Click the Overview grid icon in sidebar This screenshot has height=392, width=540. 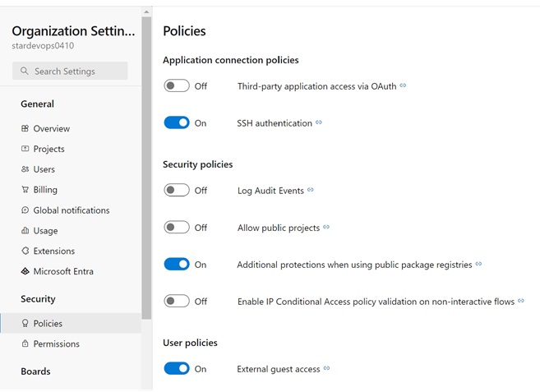pyautogui.click(x=25, y=128)
